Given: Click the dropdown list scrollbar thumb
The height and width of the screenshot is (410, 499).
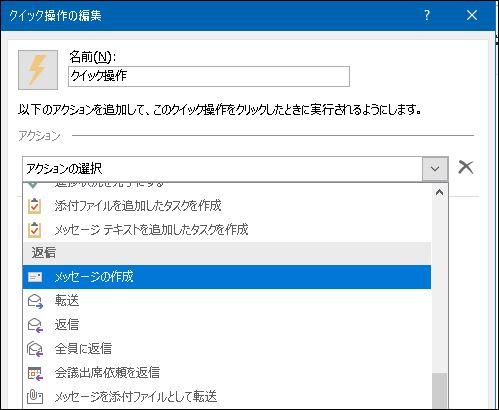Looking at the screenshot, I should pyautogui.click(x=439, y=390).
